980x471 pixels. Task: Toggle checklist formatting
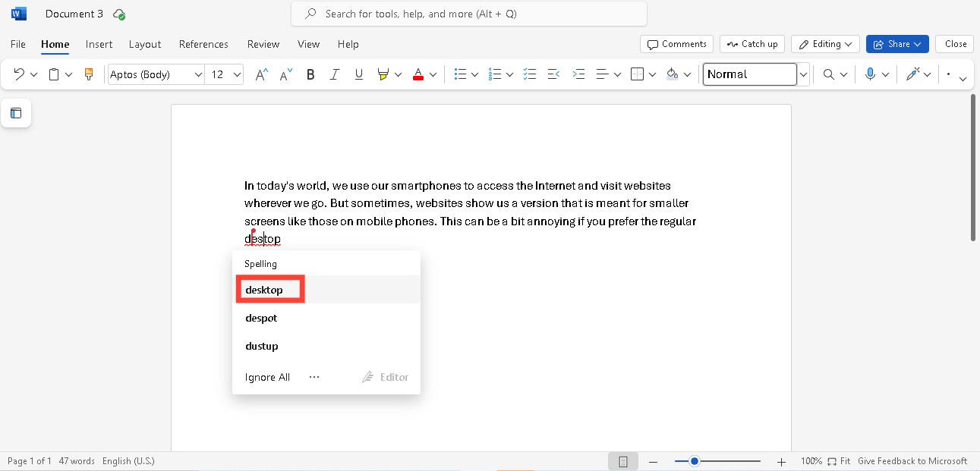529,74
